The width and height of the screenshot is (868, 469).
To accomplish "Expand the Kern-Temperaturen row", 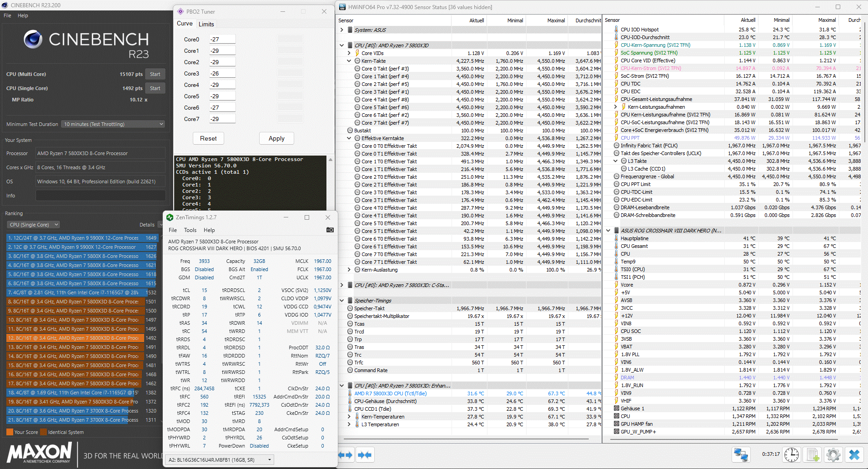I will tap(349, 417).
